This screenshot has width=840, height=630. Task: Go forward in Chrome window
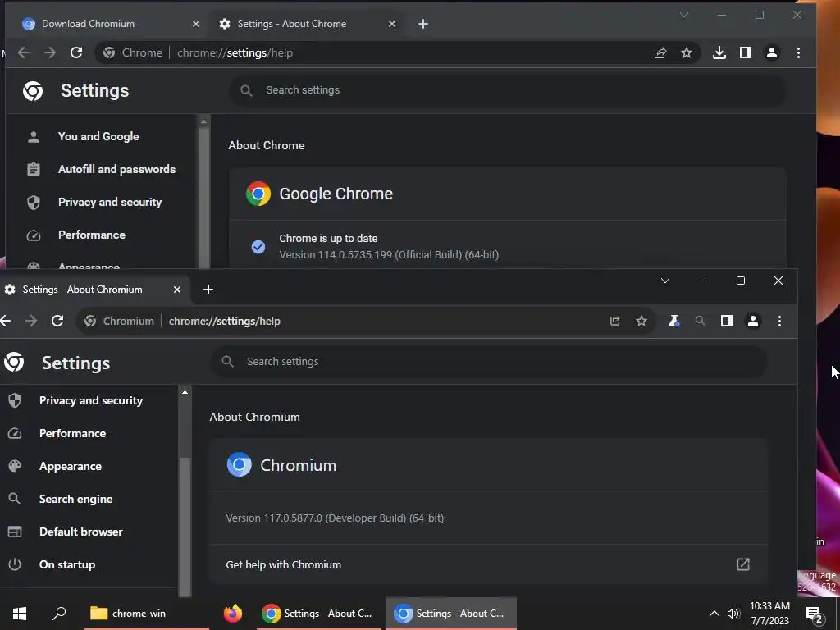pyautogui.click(x=50, y=52)
